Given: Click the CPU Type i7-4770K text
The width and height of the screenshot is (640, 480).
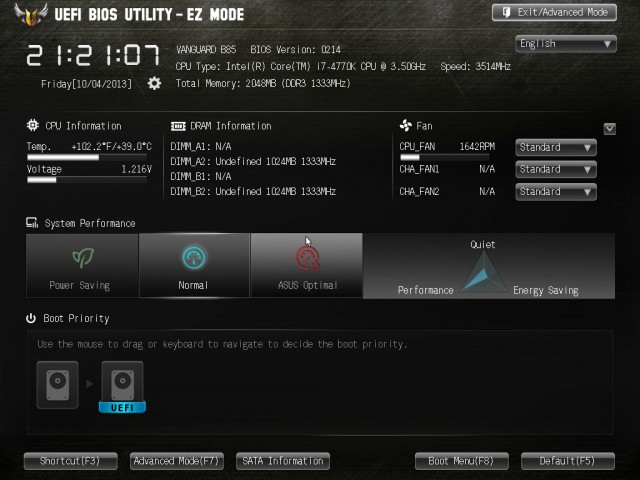Looking at the screenshot, I should click(x=300, y=67).
